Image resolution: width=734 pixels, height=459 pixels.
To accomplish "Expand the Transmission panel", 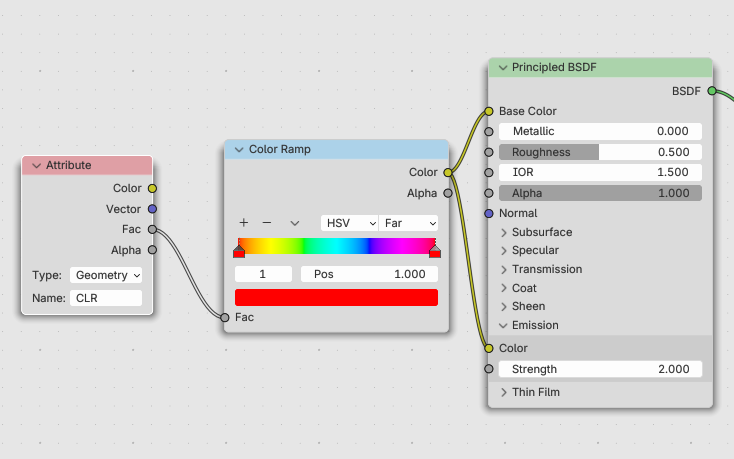I will tap(504, 270).
